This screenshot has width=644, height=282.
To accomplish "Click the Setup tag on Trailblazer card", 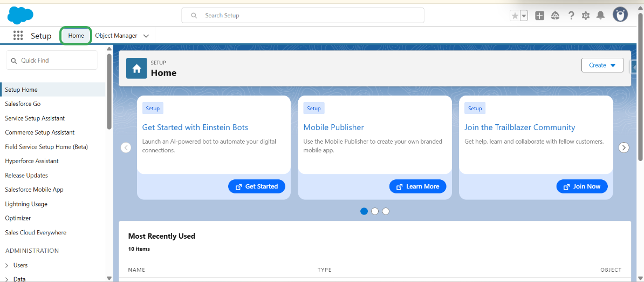I will (x=475, y=108).
